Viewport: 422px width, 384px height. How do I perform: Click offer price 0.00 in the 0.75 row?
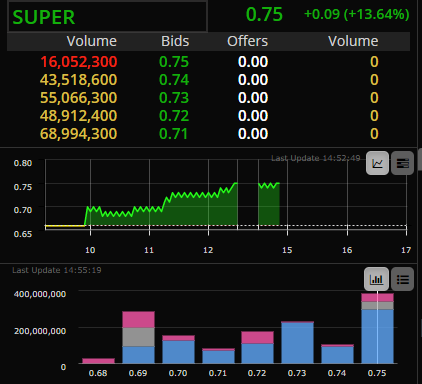(x=253, y=62)
